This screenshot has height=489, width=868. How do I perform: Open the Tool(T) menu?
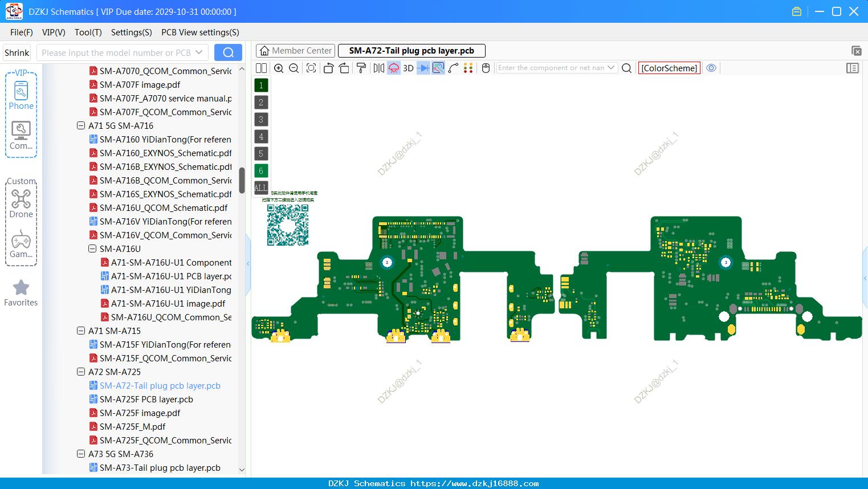[x=88, y=32]
